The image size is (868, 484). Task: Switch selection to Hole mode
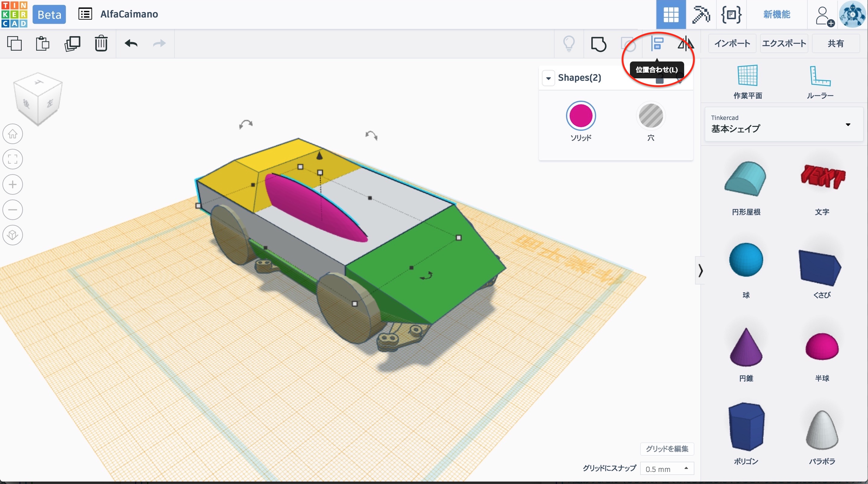[651, 116]
